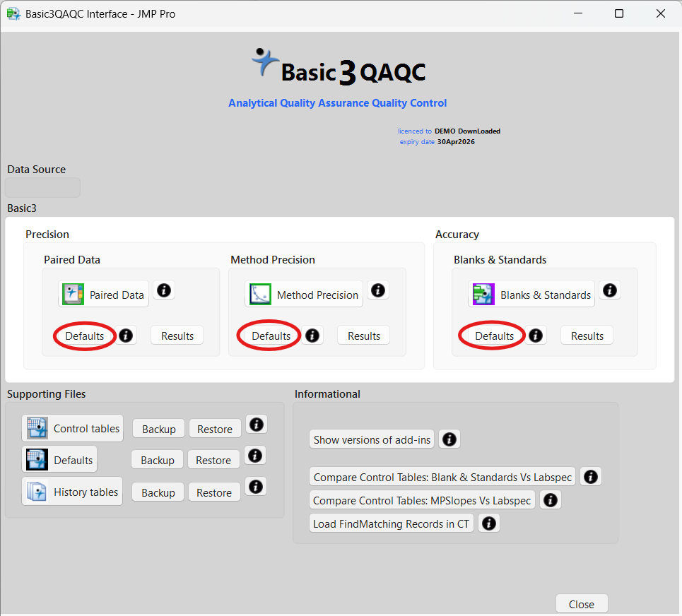Show info for Paired Data
The width and height of the screenshot is (682, 616).
pos(164,290)
